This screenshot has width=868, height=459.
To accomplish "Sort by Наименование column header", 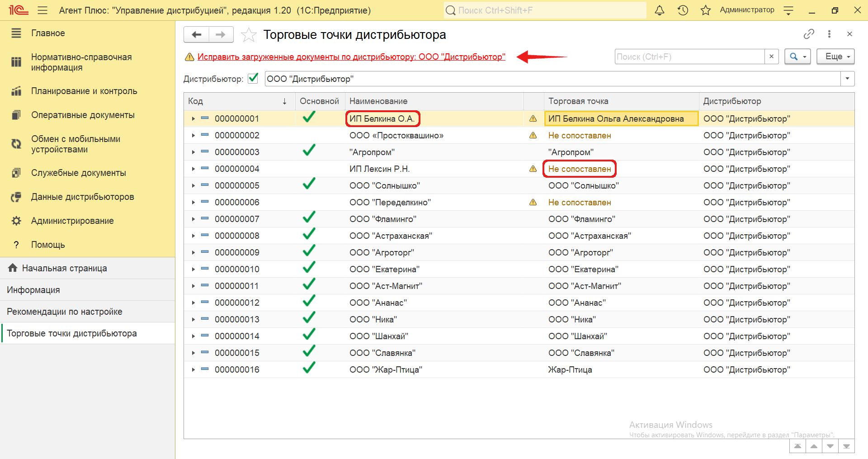I will point(434,101).
